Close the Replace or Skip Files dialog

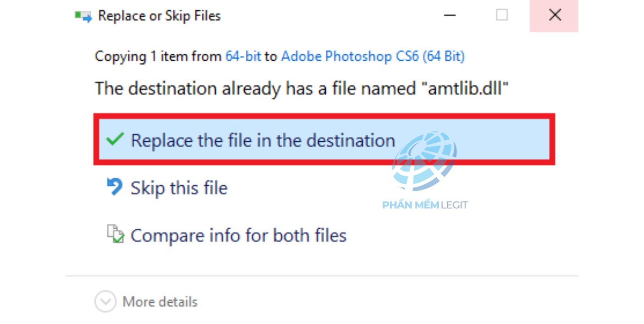coord(555,15)
